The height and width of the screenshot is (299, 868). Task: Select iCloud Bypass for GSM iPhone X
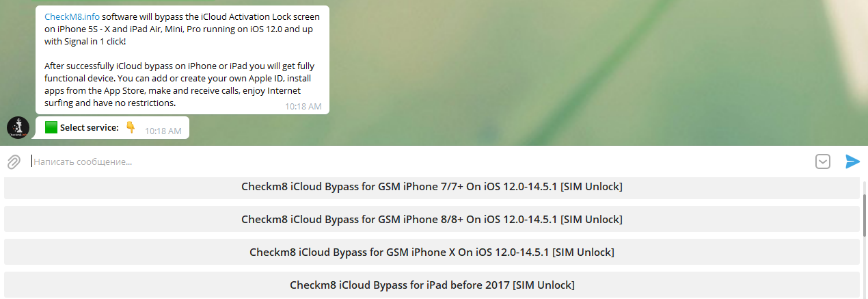pos(432,252)
